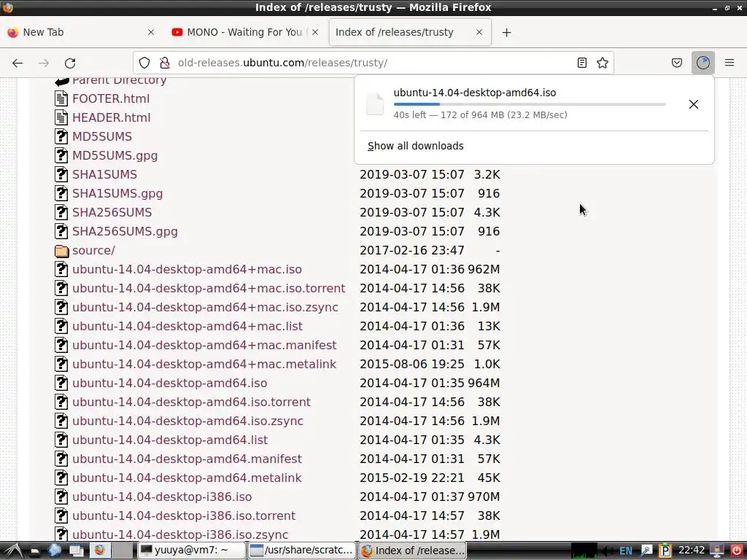
Task: Click the downloads progress toolbar button
Action: [703, 63]
